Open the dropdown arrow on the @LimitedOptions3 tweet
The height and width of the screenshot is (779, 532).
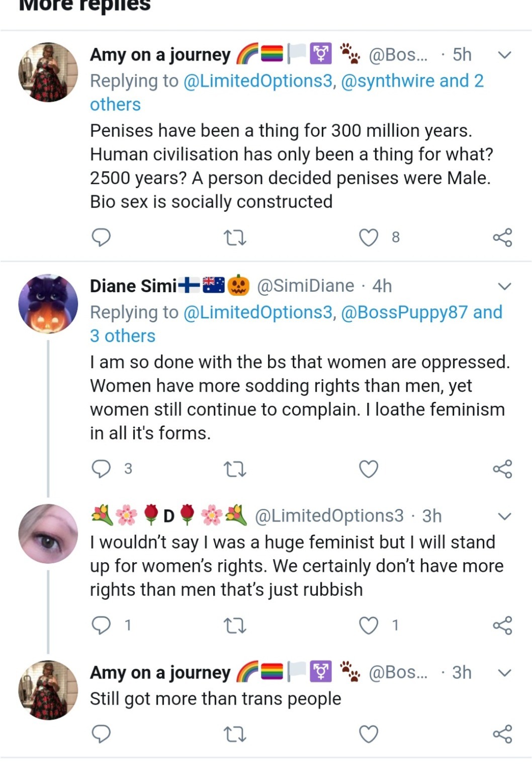504,516
